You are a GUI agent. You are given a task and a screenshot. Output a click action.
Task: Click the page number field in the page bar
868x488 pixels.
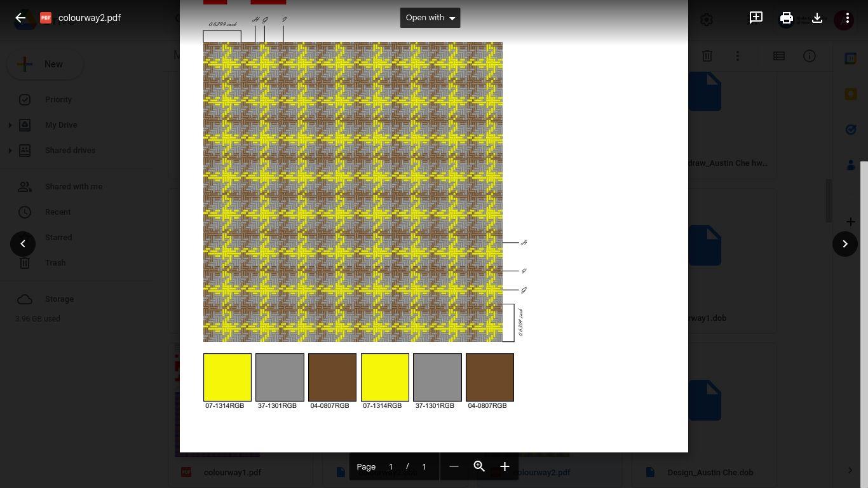pyautogui.click(x=391, y=466)
